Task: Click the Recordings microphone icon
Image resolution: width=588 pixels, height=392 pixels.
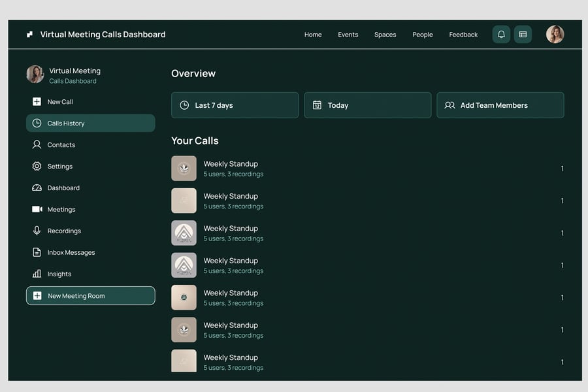Action: tap(37, 231)
